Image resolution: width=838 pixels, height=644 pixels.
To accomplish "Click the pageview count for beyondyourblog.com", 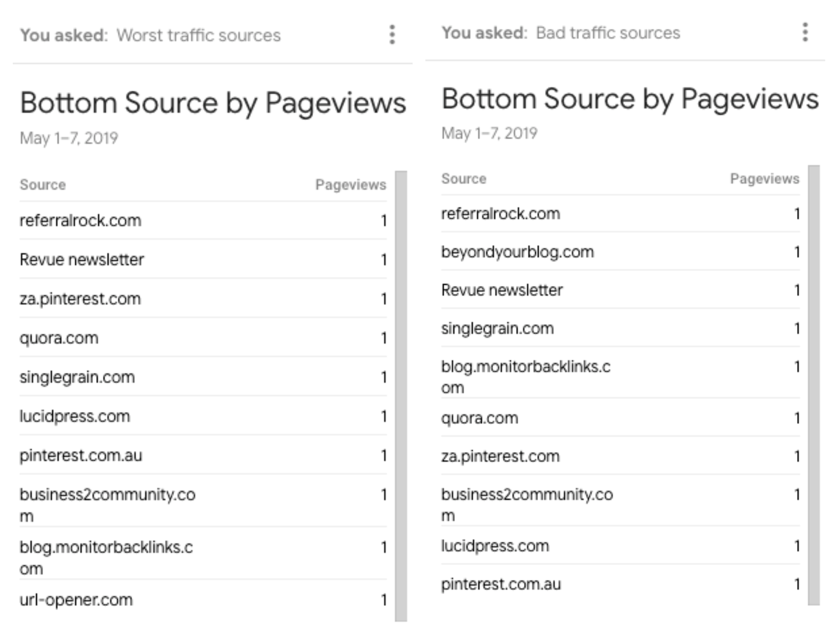I will [x=797, y=252].
